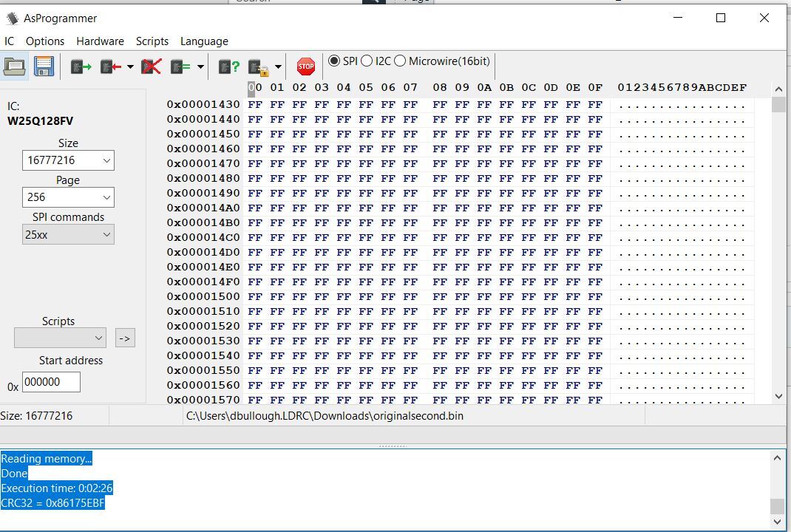
Task: Open the Options menu
Action: tap(45, 41)
